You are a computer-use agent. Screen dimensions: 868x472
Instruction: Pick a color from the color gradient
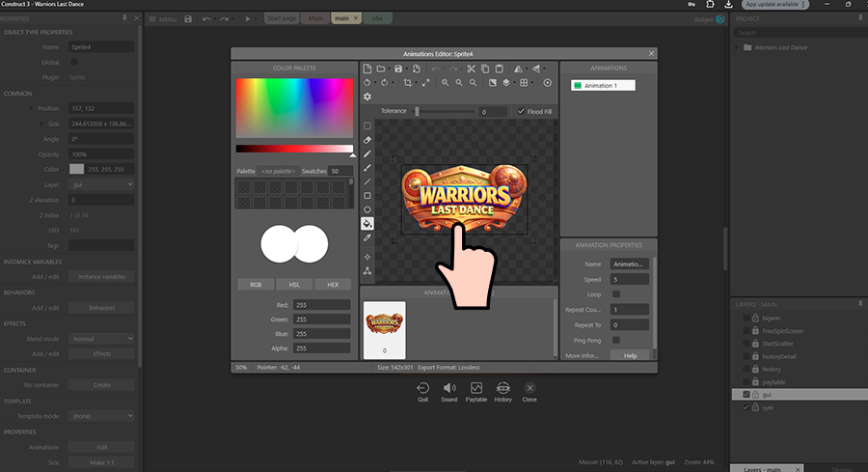pyautogui.click(x=294, y=107)
